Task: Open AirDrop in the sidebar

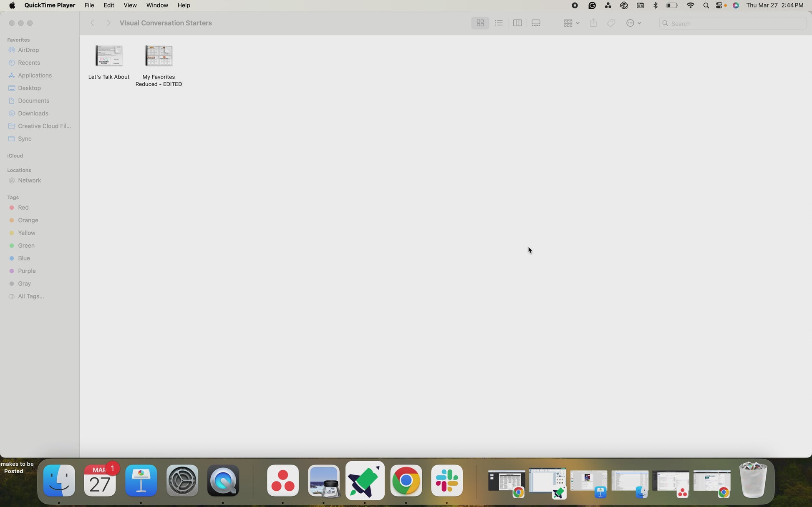Action: pyautogui.click(x=28, y=50)
